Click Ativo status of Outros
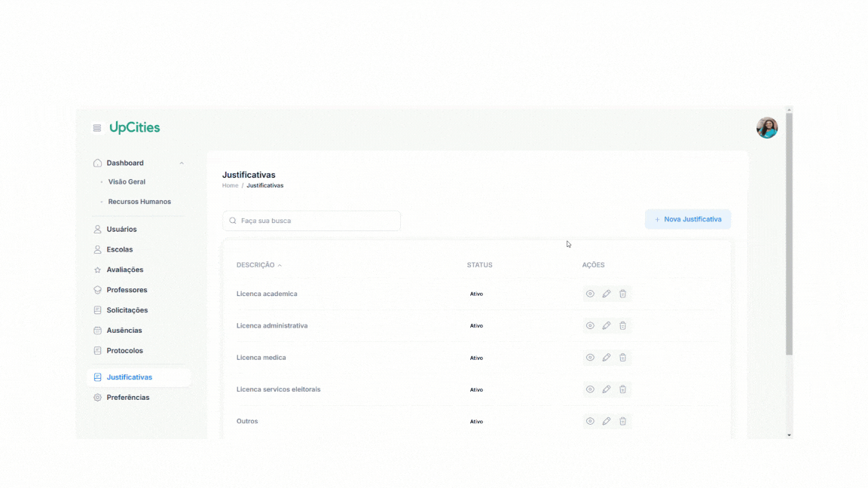Viewport: 868px width, 488px height. [x=477, y=422]
